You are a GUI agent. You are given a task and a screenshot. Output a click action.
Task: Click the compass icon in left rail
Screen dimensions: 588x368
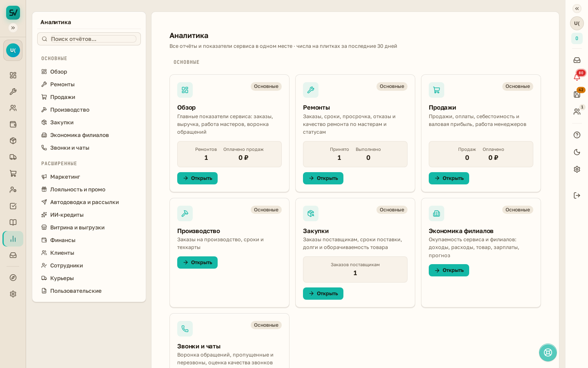point(13,278)
